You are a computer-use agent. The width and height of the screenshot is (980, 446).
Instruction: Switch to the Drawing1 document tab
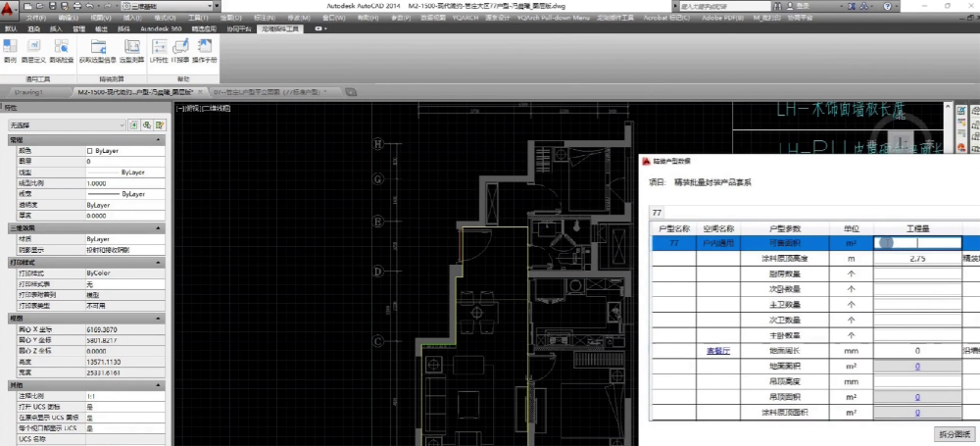click(x=27, y=91)
